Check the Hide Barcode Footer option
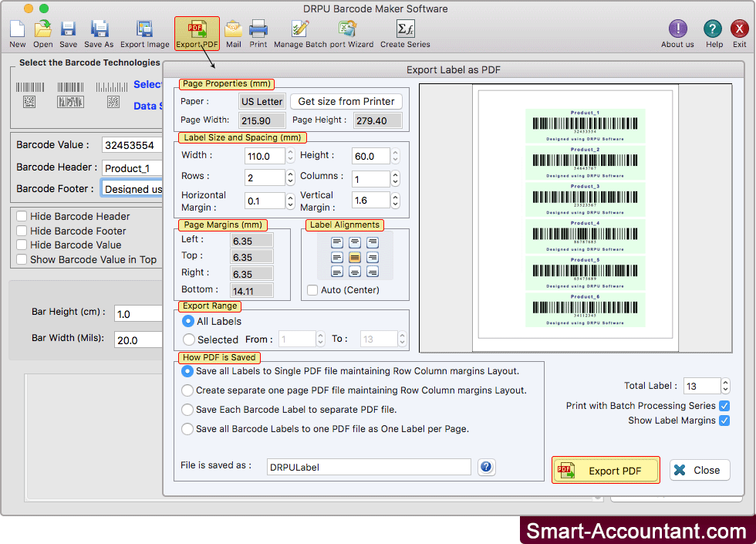Image resolution: width=756 pixels, height=544 pixels. 22,231
